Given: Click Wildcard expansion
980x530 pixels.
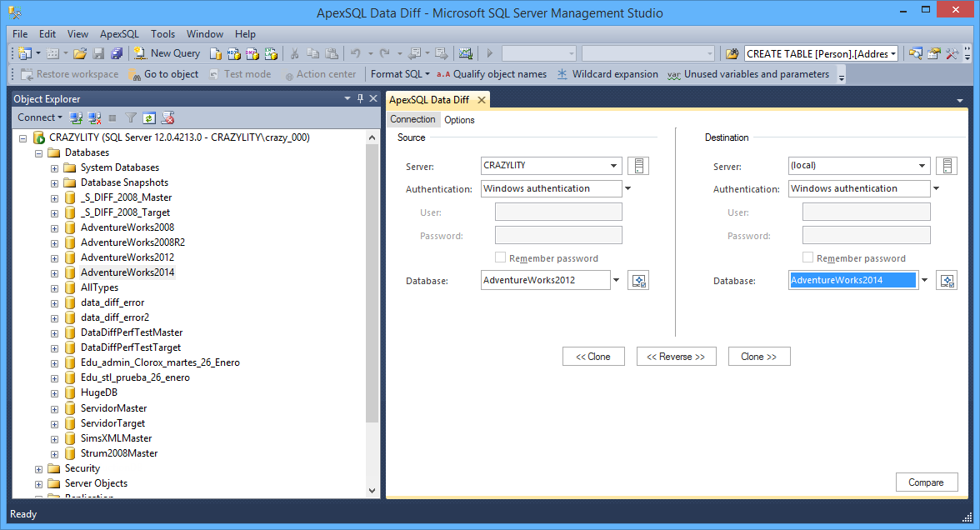Looking at the screenshot, I should [x=607, y=74].
